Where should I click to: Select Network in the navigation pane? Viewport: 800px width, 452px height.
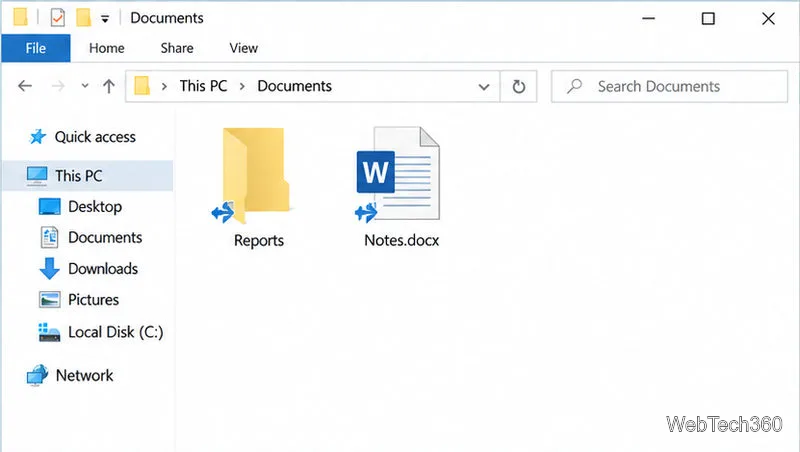tap(84, 375)
